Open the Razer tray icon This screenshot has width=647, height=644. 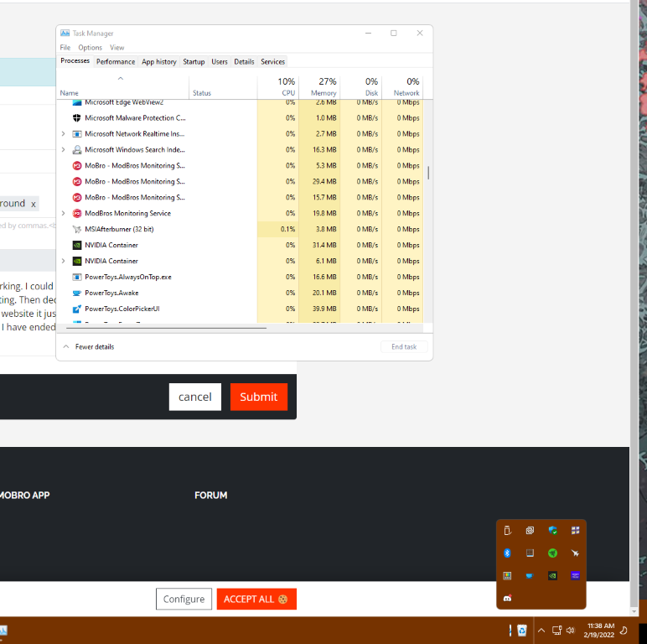[x=552, y=553]
